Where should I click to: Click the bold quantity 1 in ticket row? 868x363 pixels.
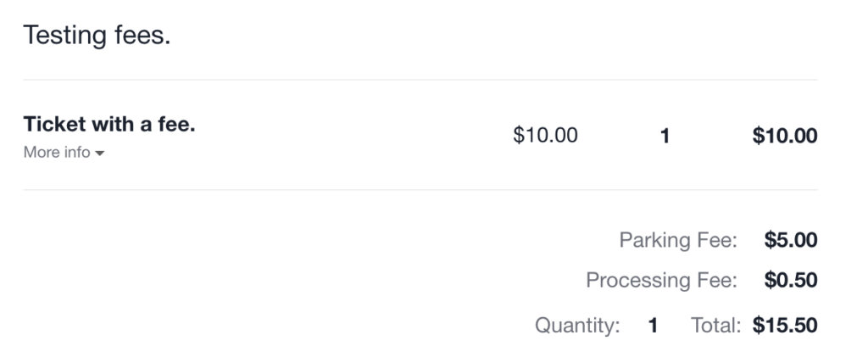[x=665, y=136]
